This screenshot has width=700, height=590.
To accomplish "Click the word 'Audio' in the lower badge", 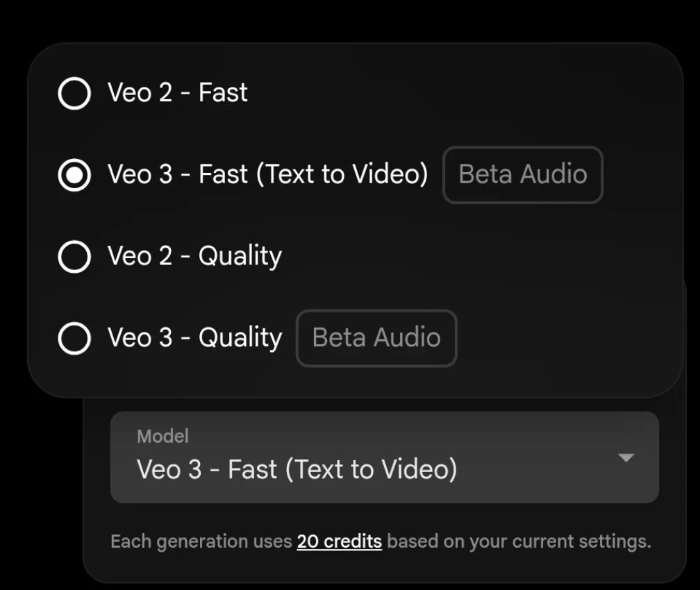I will pos(407,338).
